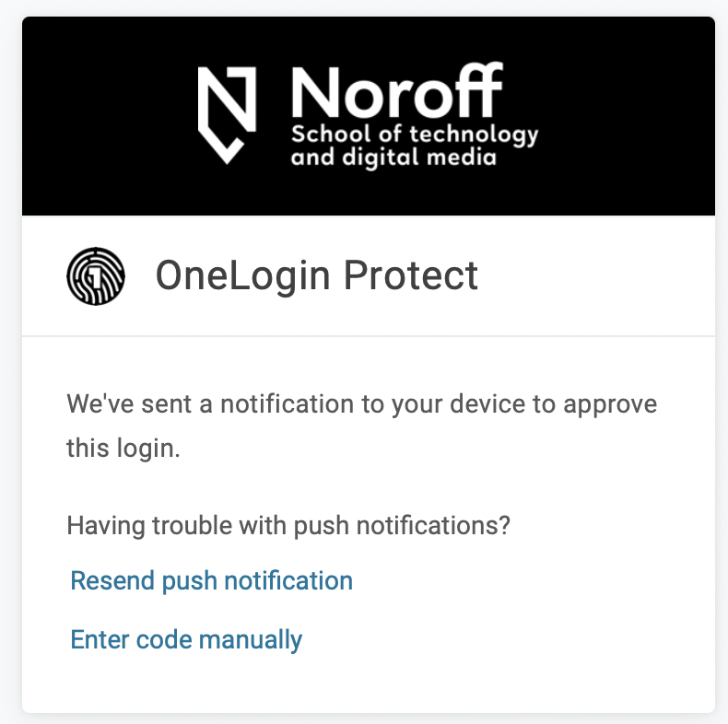Click the word 'OneLogin' in the heading

pos(243,275)
